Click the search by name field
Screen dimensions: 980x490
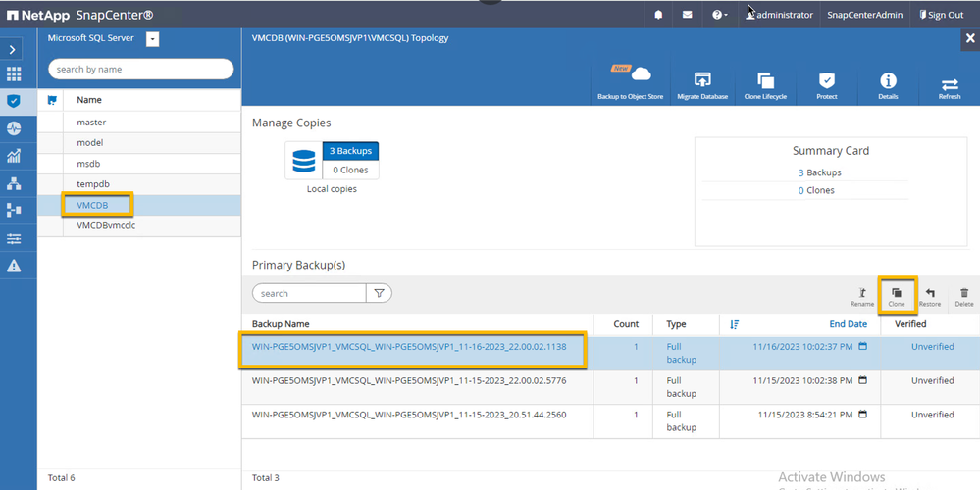[x=140, y=70]
